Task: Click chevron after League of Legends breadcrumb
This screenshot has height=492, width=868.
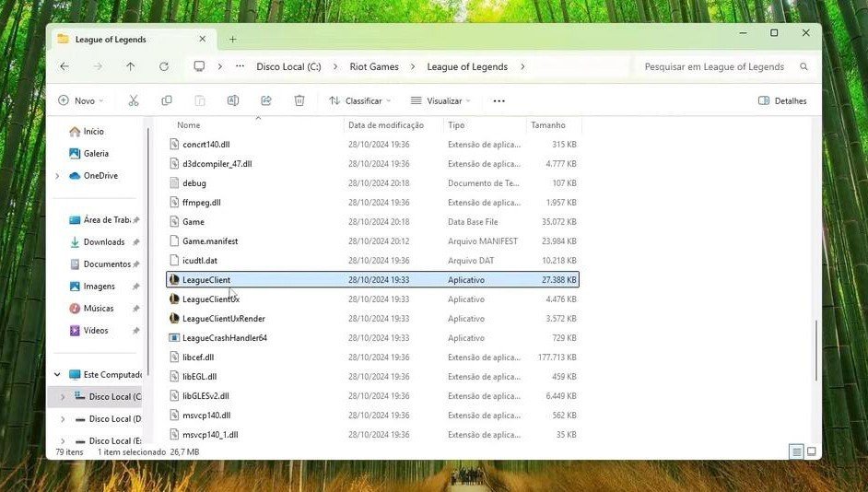Action: [522, 66]
